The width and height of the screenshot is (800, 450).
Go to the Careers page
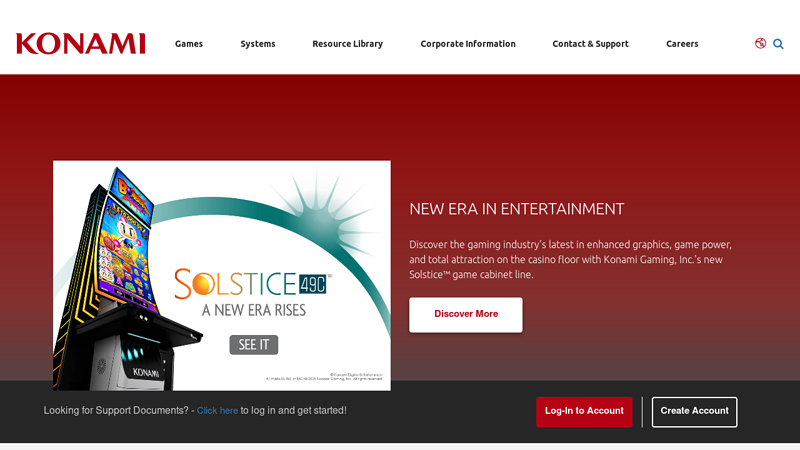(682, 44)
